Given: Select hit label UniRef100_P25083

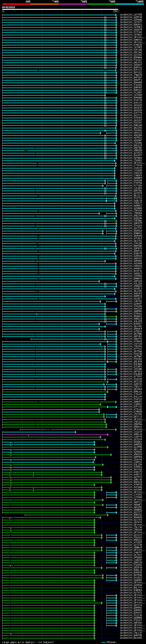Looking at the screenshot, I should [x=131, y=118].
